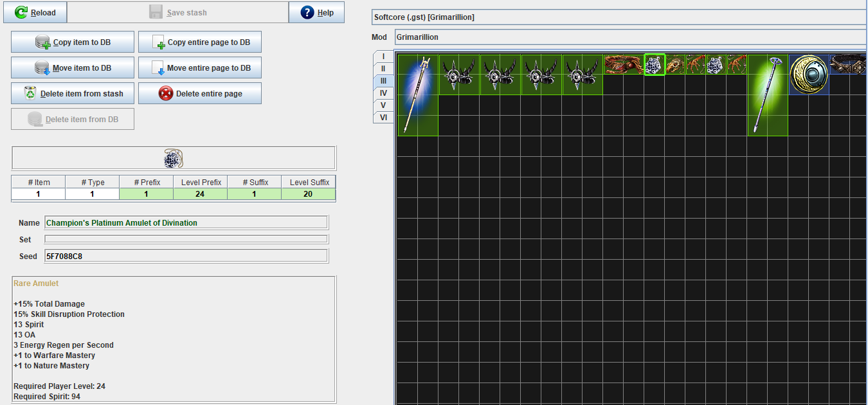Copy item to DB
The image size is (868, 405).
(x=73, y=42)
